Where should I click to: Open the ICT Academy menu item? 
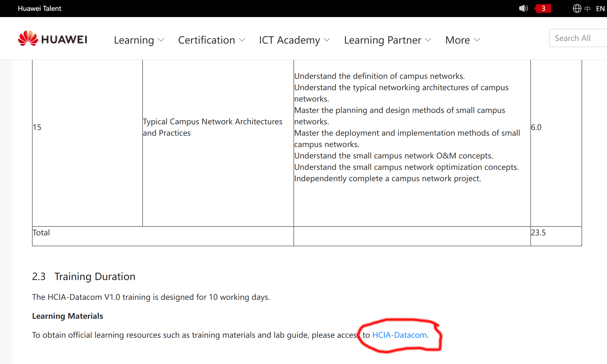289,40
